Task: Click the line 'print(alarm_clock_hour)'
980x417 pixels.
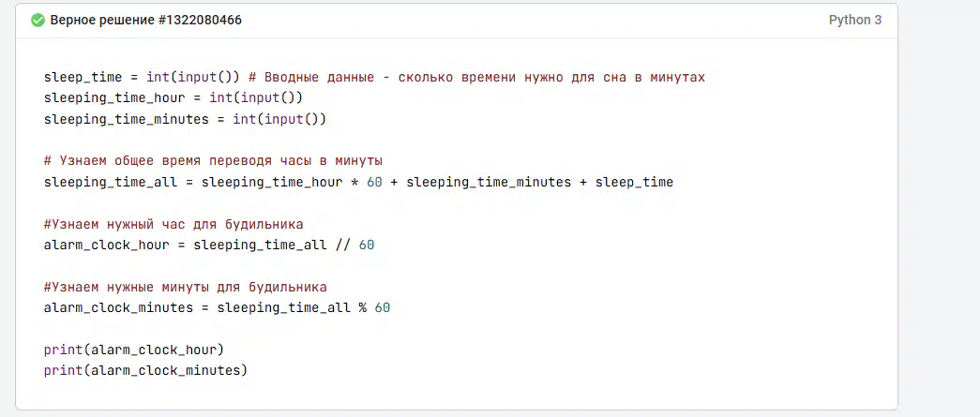Action: [134, 350]
